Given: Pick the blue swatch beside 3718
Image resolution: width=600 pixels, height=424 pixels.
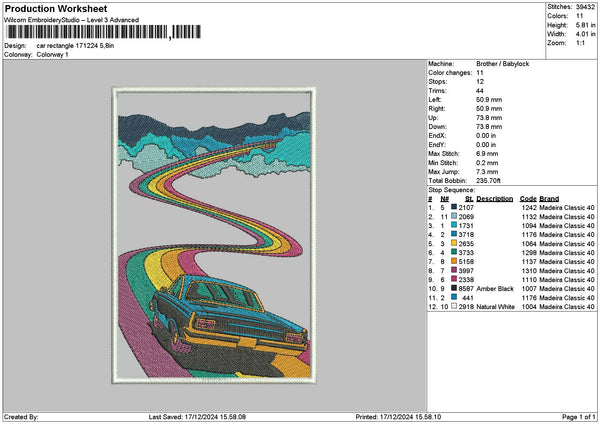Looking at the screenshot, I should coord(454,234).
